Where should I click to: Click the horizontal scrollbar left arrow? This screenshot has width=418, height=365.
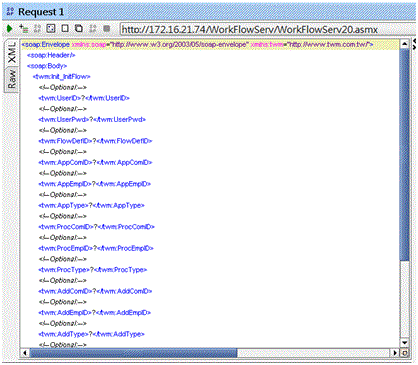coord(25,353)
